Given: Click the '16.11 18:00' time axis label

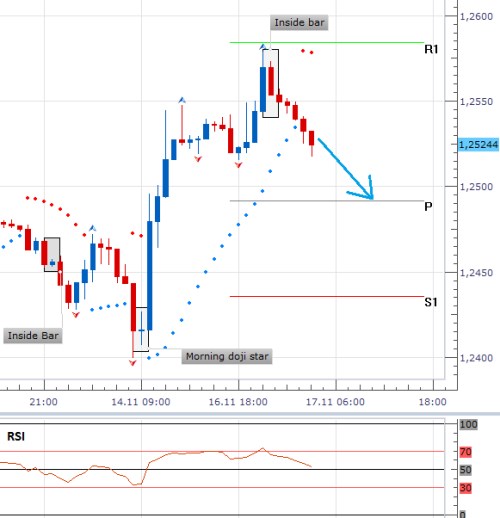Looking at the screenshot, I should click(238, 402).
